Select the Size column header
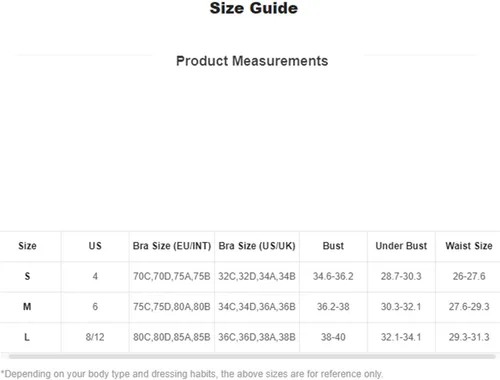 pos(27,246)
